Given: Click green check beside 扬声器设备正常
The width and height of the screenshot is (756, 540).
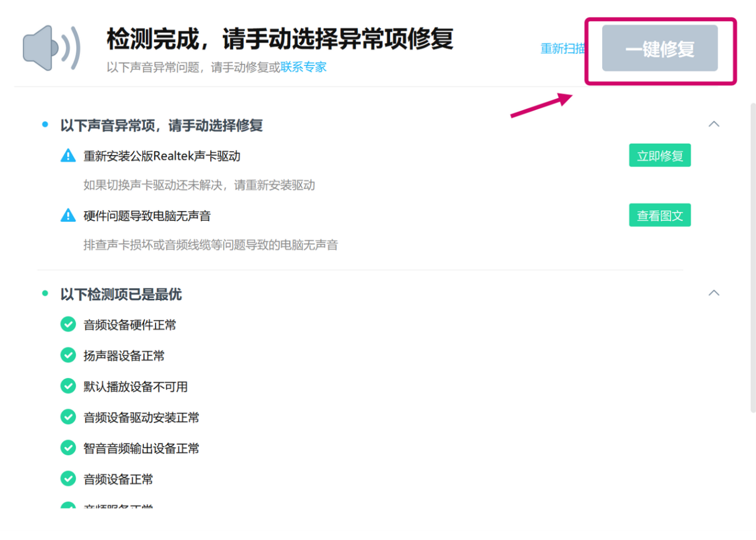Looking at the screenshot, I should pos(68,355).
